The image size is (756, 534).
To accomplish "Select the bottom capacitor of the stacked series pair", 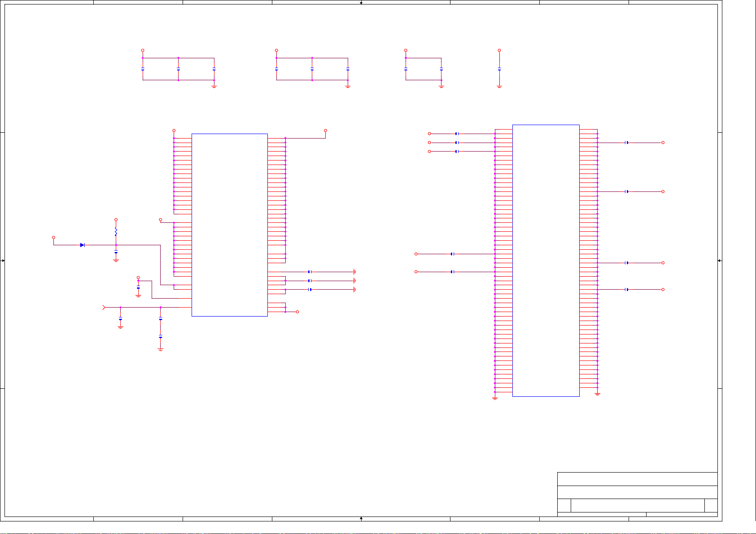I will click(x=160, y=337).
